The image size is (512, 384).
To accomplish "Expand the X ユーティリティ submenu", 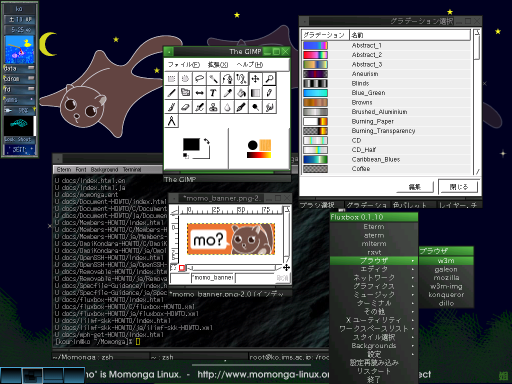I will coord(374,320).
